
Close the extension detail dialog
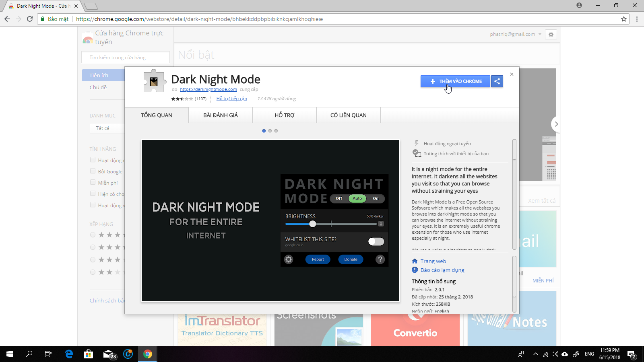512,74
